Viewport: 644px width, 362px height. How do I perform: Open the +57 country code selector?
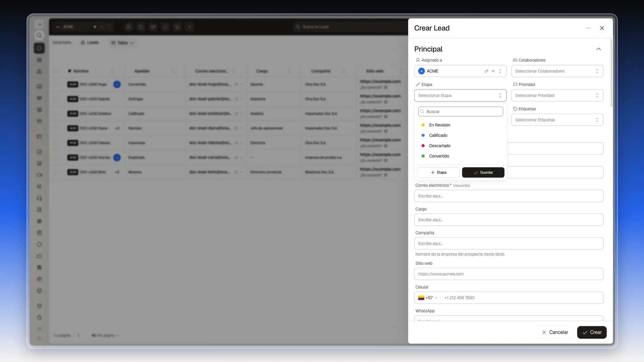pos(428,298)
